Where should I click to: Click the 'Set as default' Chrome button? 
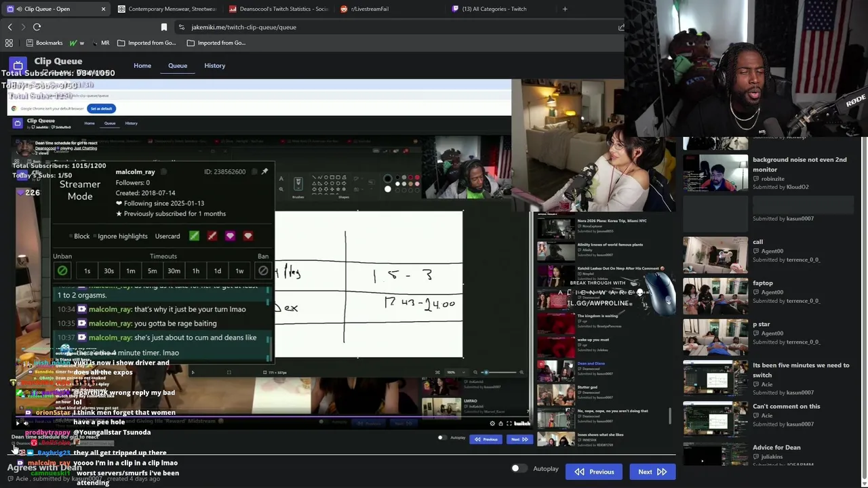101,108
